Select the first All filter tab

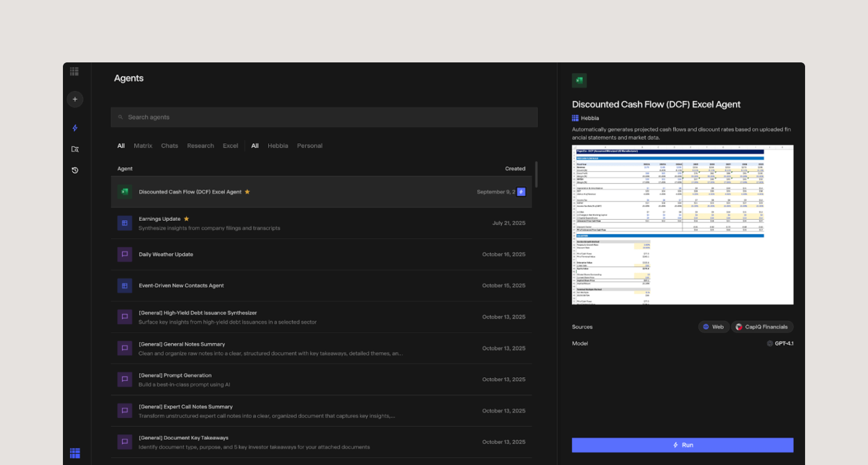tap(121, 146)
